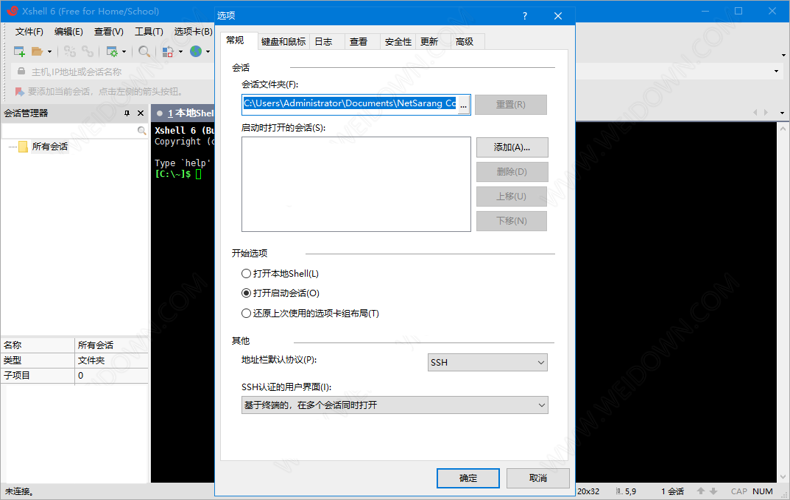Select the 打开本地Shell radio option

[247, 273]
